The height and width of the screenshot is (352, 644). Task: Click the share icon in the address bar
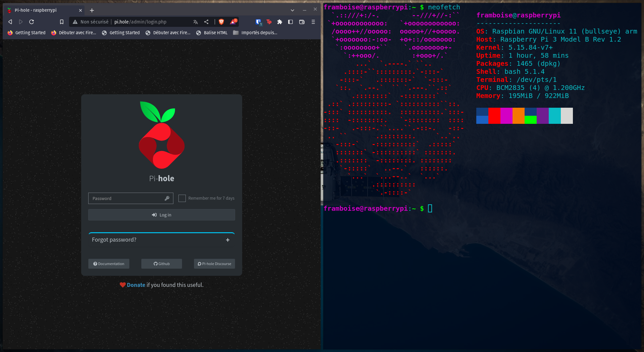pos(206,22)
